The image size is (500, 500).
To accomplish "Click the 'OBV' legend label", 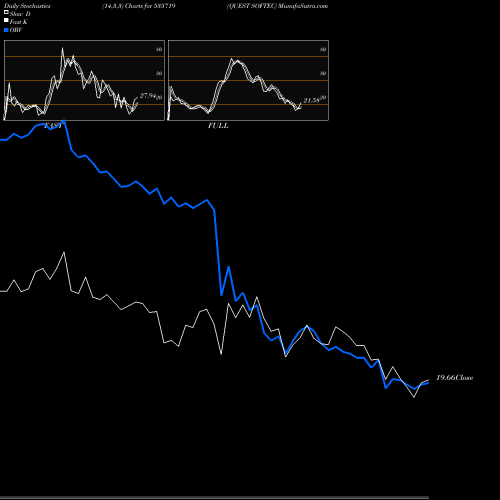I will point(16,30).
